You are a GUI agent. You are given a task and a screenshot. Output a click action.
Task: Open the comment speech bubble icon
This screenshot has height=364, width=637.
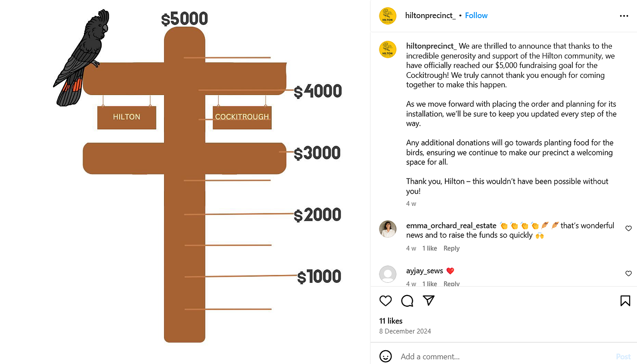pyautogui.click(x=407, y=301)
